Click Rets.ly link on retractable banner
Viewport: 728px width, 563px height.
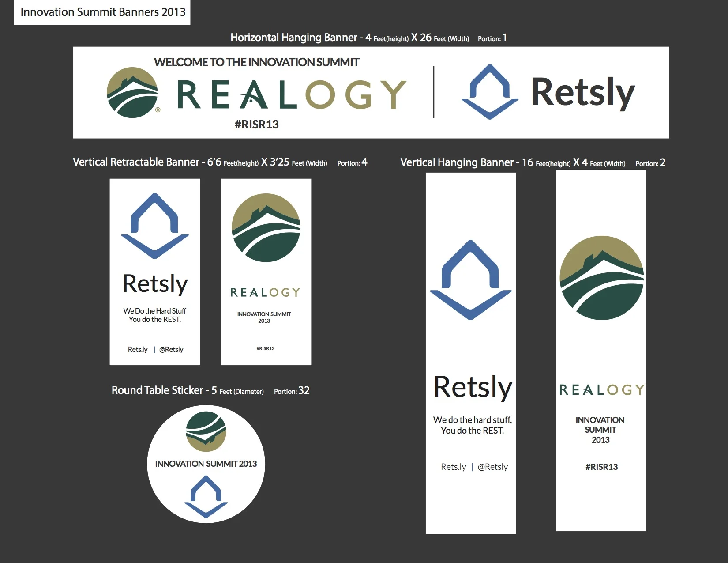pos(138,349)
